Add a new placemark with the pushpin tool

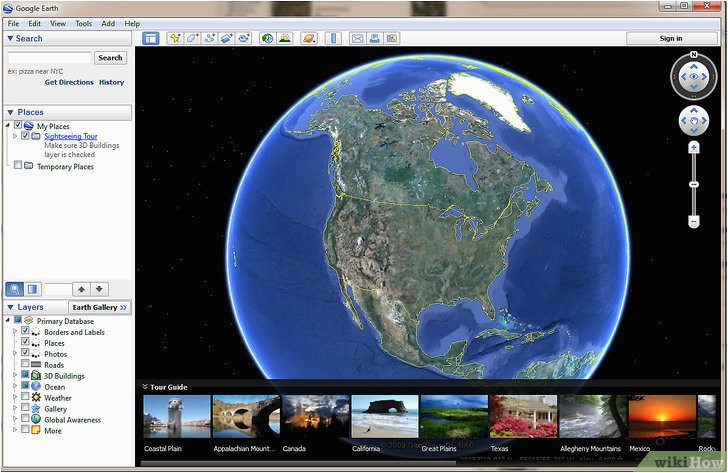pyautogui.click(x=175, y=39)
